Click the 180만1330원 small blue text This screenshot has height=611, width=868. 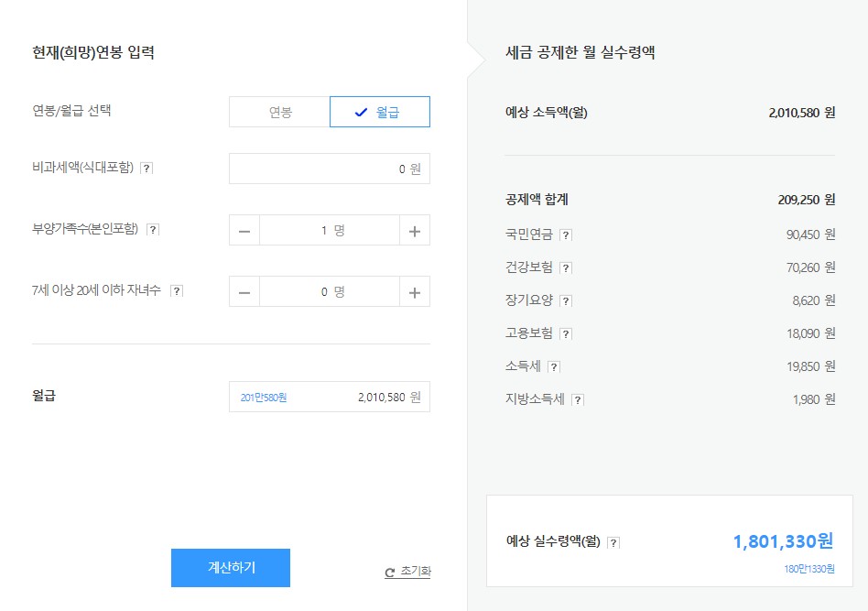click(808, 569)
